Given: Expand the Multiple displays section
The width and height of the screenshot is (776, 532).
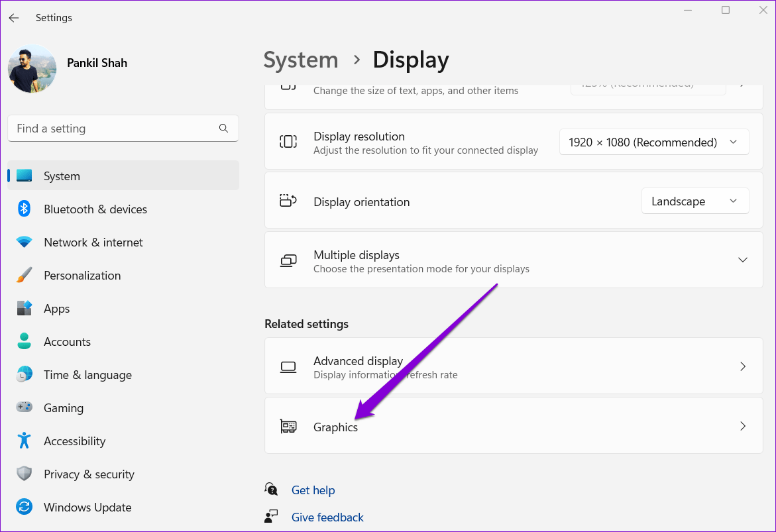Looking at the screenshot, I should click(x=742, y=260).
